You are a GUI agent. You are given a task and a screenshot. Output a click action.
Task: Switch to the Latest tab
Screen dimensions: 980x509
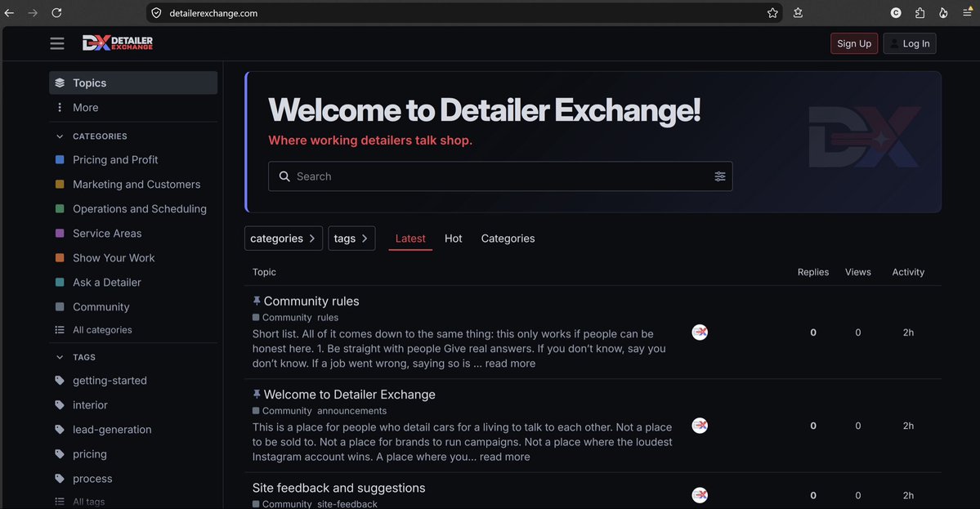(x=410, y=238)
